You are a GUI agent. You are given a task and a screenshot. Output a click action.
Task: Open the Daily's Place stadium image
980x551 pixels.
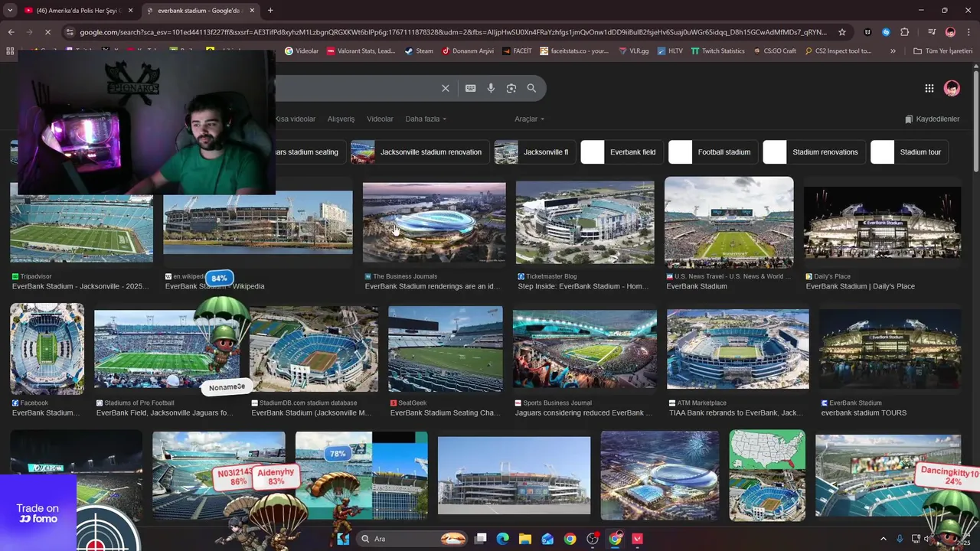coord(882,222)
